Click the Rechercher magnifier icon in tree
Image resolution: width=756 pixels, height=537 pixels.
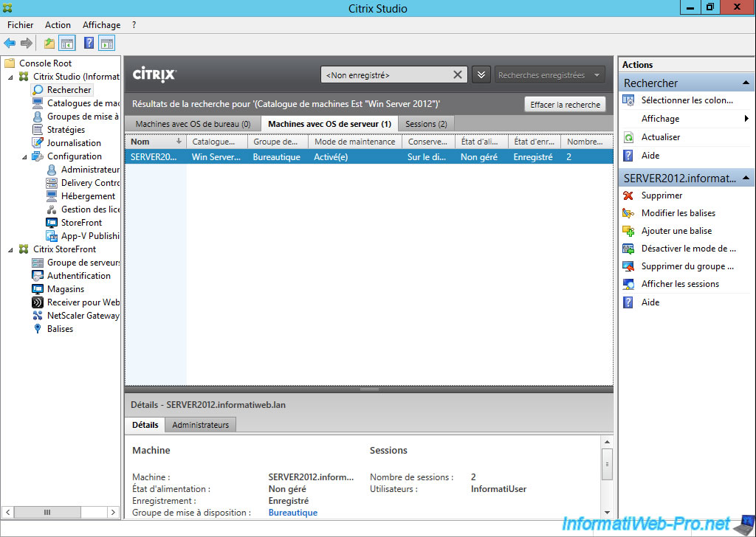pos(38,89)
